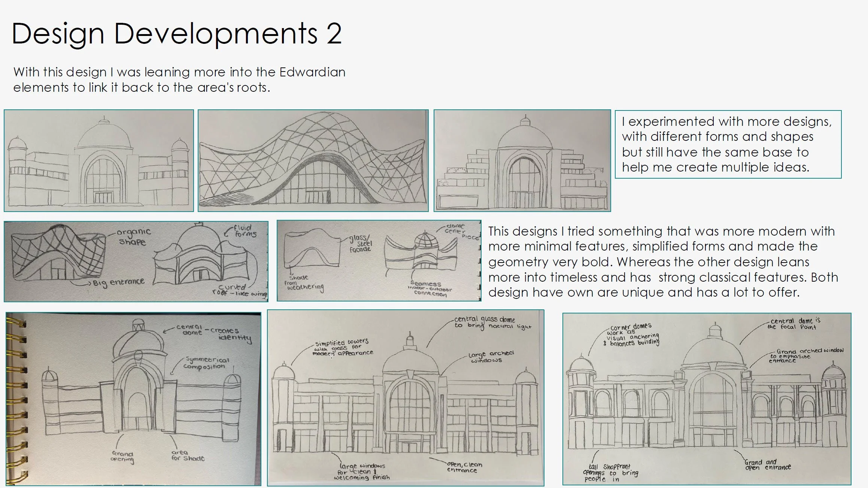Click the 'Symmetrical composition' annotation
This screenshot has width=868, height=488.
click(x=206, y=363)
